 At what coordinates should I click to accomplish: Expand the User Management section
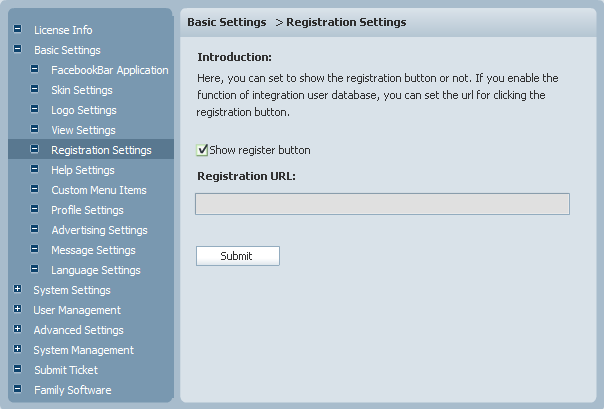[x=18, y=309]
